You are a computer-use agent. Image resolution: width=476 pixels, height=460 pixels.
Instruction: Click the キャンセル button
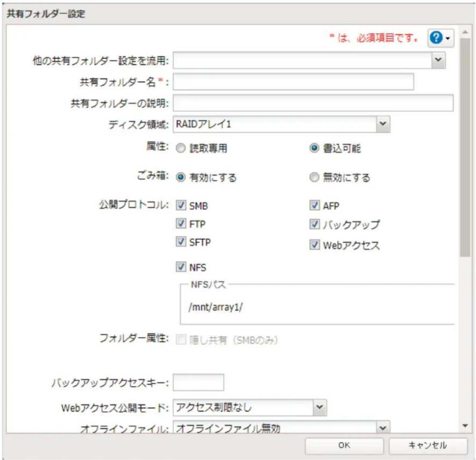tap(428, 446)
